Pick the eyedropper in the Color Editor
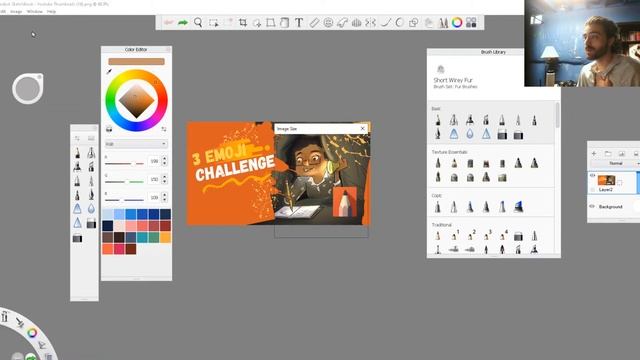Viewport: 640px width, 360px height. [109, 71]
